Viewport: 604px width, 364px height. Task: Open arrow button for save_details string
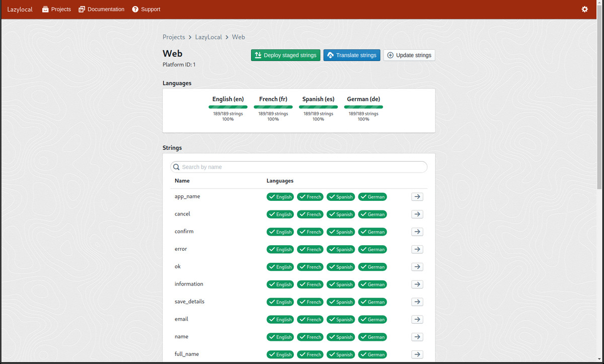[417, 302]
